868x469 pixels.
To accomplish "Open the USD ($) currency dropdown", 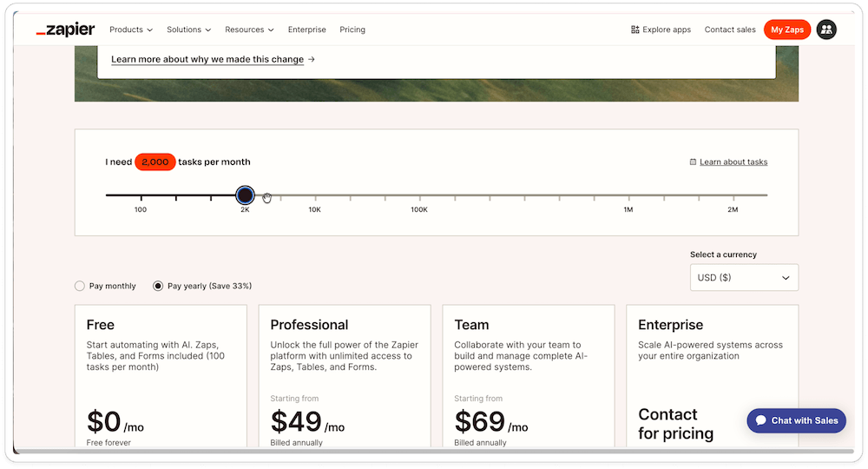I will [x=744, y=277].
